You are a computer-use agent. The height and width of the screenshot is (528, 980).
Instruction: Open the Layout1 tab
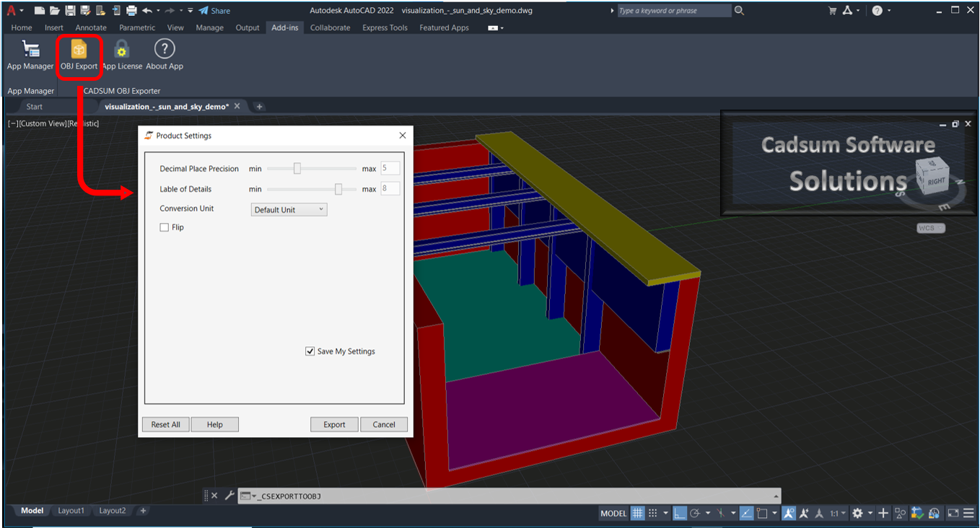[71, 511]
